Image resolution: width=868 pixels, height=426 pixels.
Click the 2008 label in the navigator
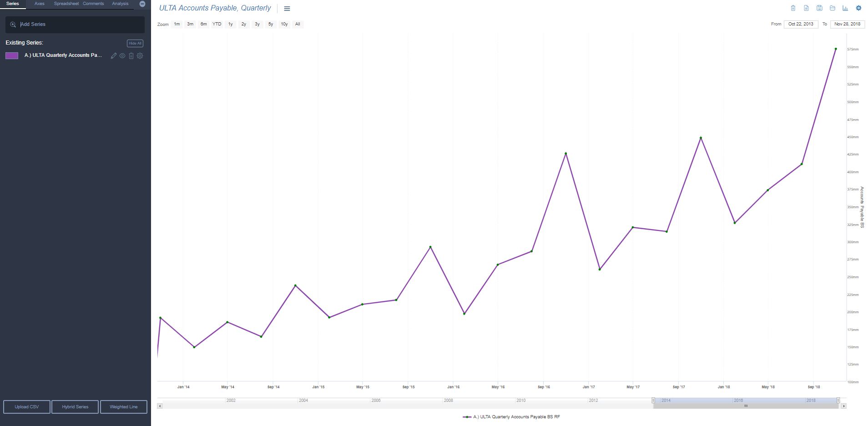449,401
